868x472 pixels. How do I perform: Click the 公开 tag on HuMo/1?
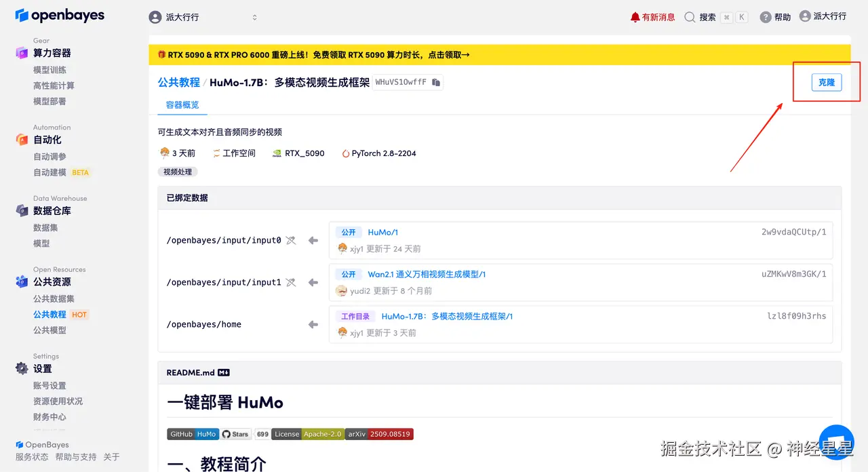[349, 233]
